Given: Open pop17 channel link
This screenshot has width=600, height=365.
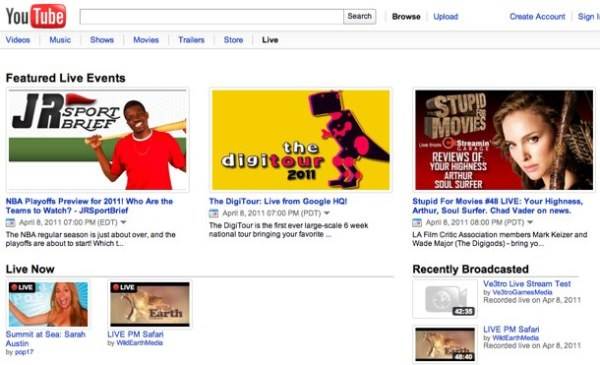Looking at the screenshot, I should (x=24, y=352).
